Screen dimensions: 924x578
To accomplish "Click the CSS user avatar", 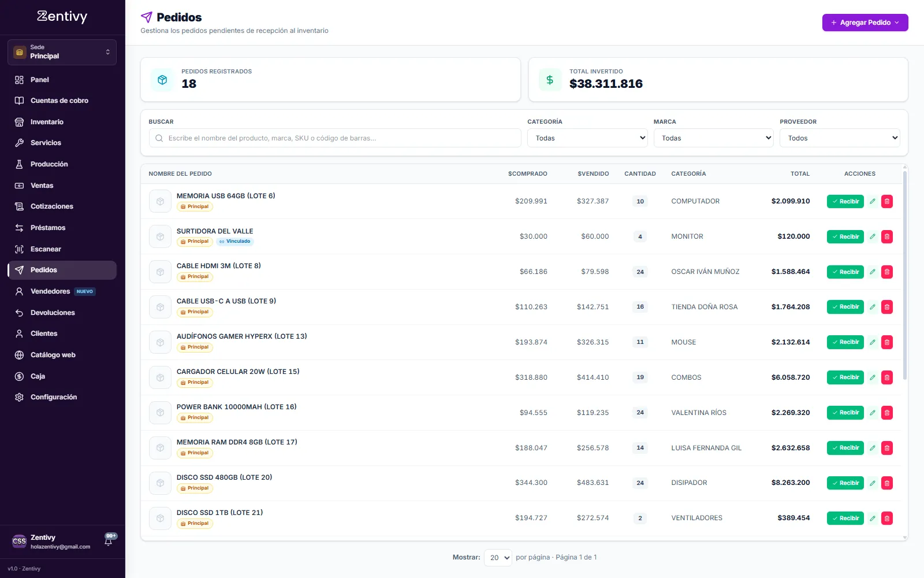I will tap(19, 542).
